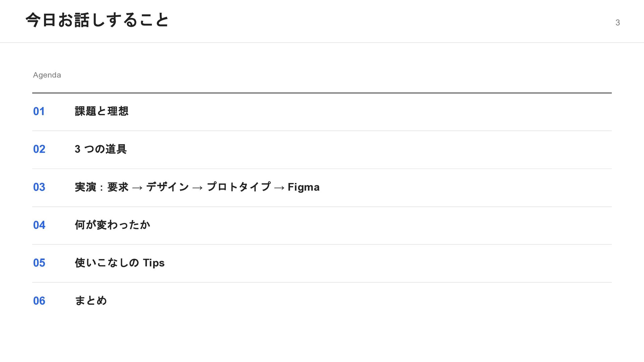Click the blue number 04

click(x=39, y=225)
